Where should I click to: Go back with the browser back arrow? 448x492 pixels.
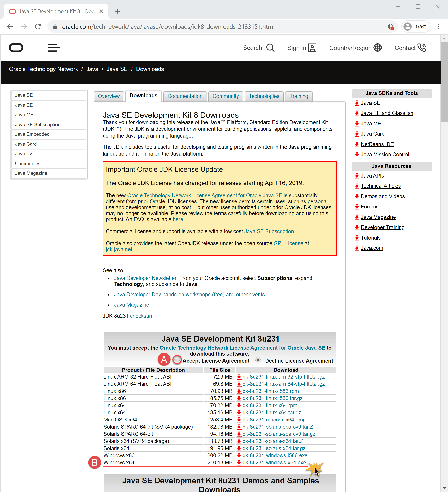tap(10, 26)
